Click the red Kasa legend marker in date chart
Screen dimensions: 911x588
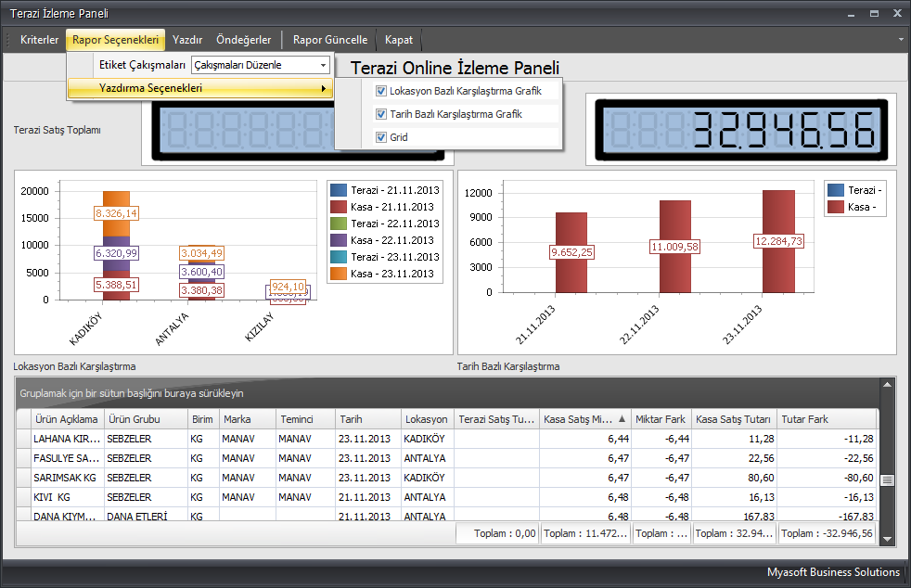(835, 208)
